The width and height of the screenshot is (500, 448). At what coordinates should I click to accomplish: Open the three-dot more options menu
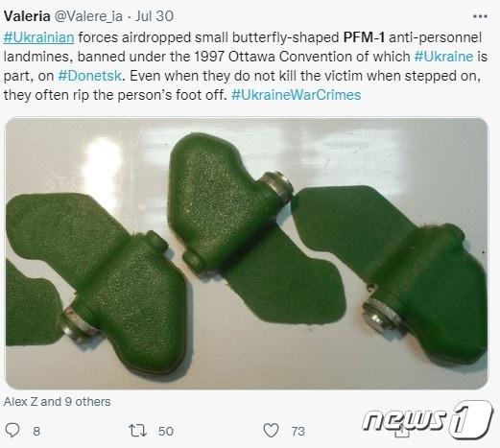(480, 16)
